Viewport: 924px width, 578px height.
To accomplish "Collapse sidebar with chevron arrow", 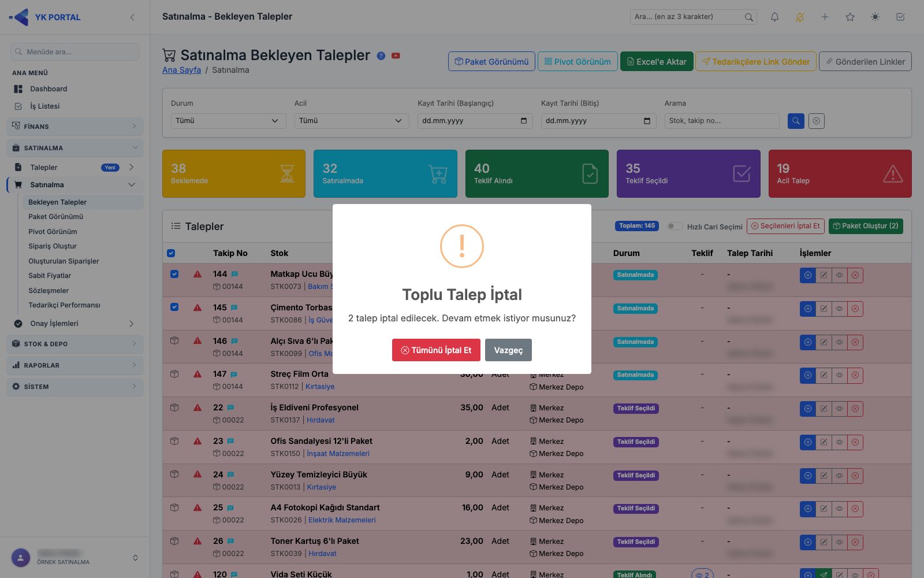I will [x=132, y=17].
